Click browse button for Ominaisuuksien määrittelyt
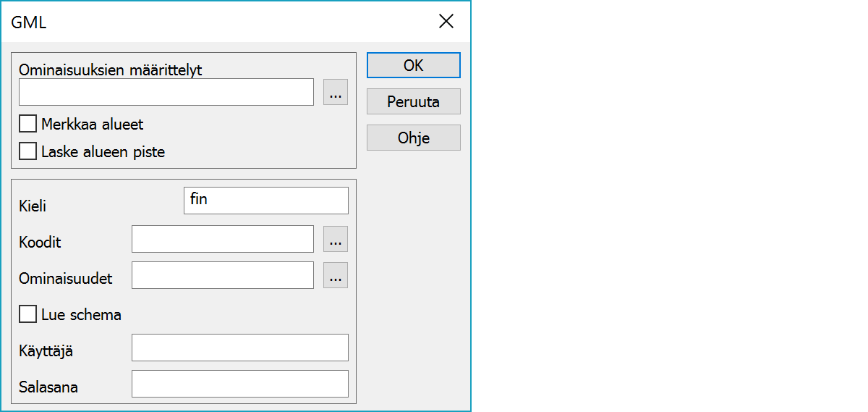The image size is (868, 412). click(x=335, y=93)
